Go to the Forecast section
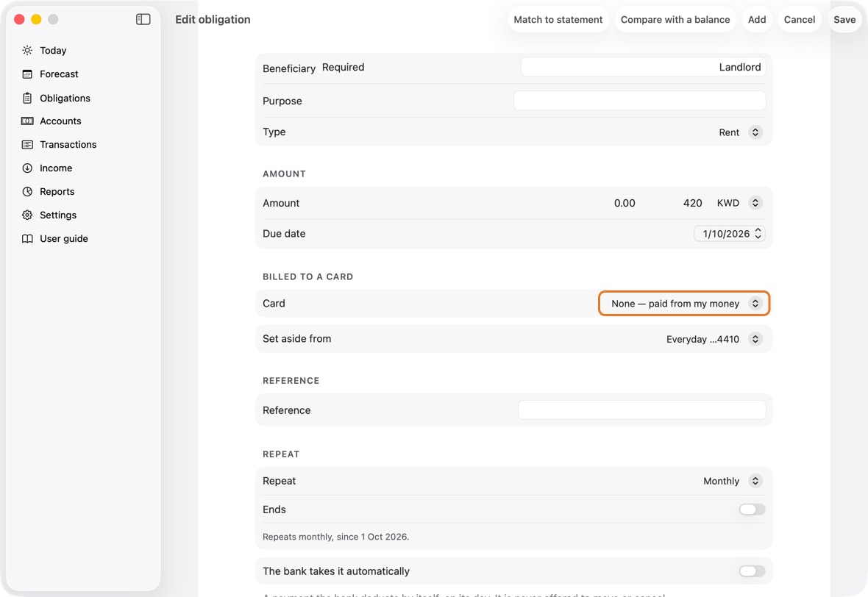 coord(59,74)
